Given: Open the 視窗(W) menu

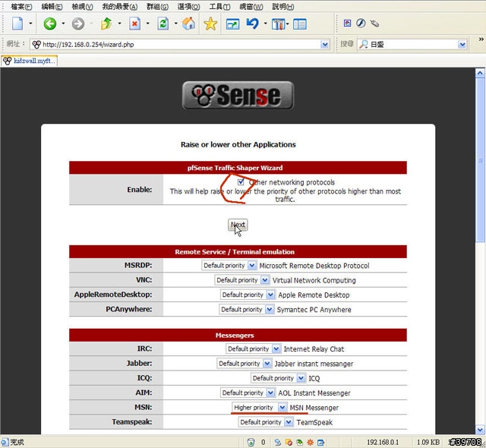Looking at the screenshot, I should [x=251, y=7].
